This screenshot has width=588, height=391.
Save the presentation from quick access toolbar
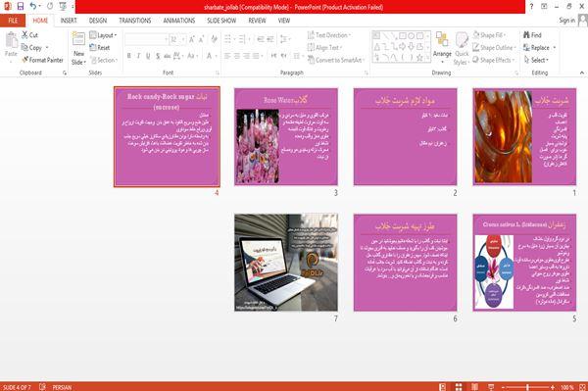(21, 6)
